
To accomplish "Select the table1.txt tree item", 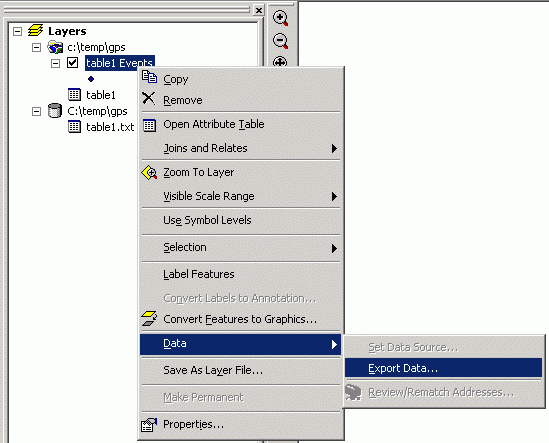I will pyautogui.click(x=110, y=127).
